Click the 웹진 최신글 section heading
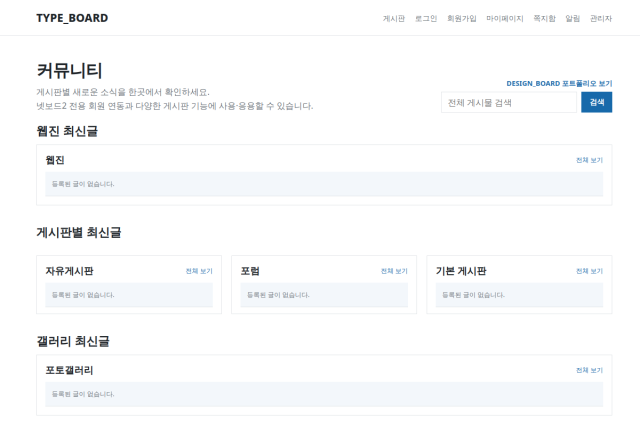 click(x=67, y=131)
